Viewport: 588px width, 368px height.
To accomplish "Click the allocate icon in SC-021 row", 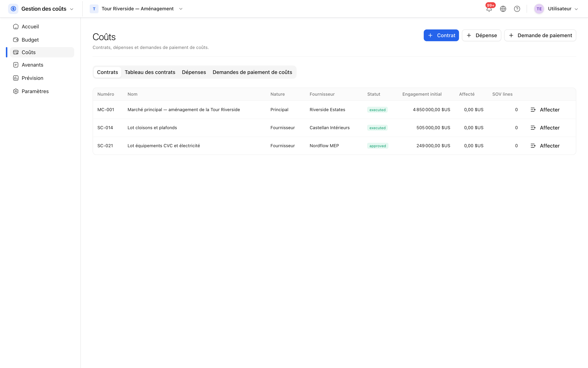I will (x=533, y=146).
